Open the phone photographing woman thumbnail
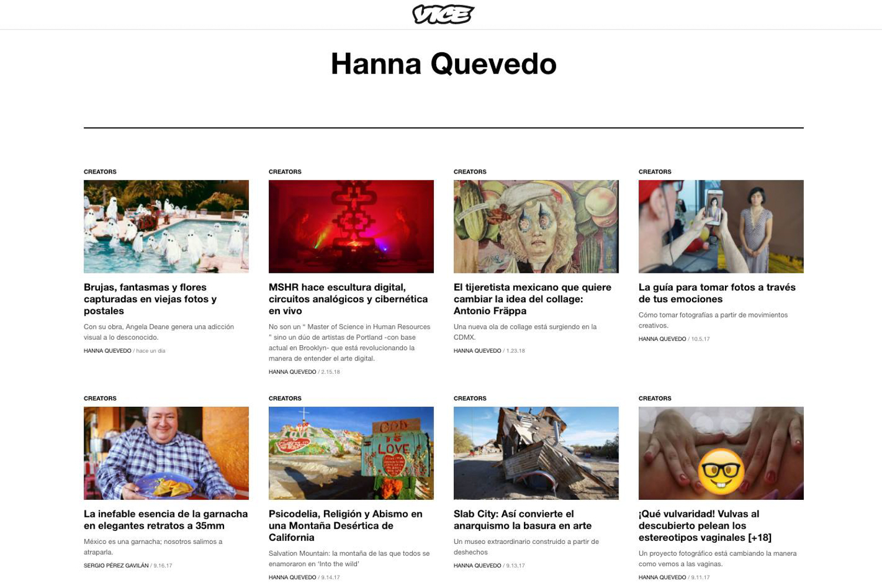This screenshot has width=882, height=588. [721, 226]
